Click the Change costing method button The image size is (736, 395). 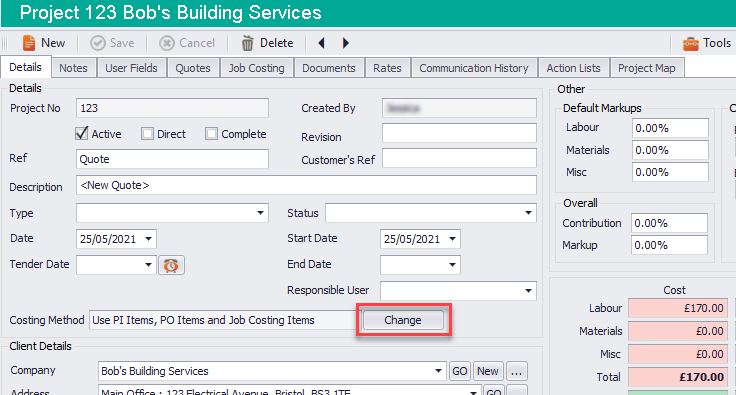pos(403,320)
